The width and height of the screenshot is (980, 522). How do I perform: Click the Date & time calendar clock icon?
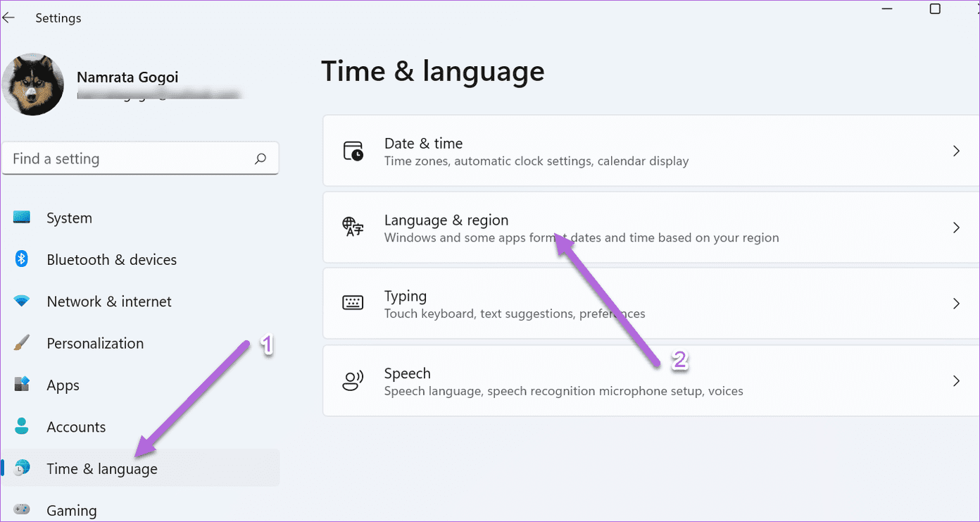[353, 151]
